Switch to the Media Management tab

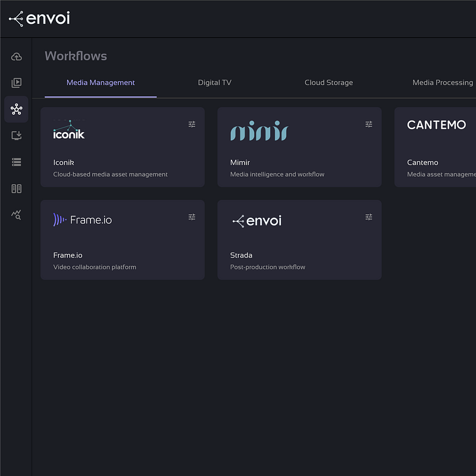101,83
